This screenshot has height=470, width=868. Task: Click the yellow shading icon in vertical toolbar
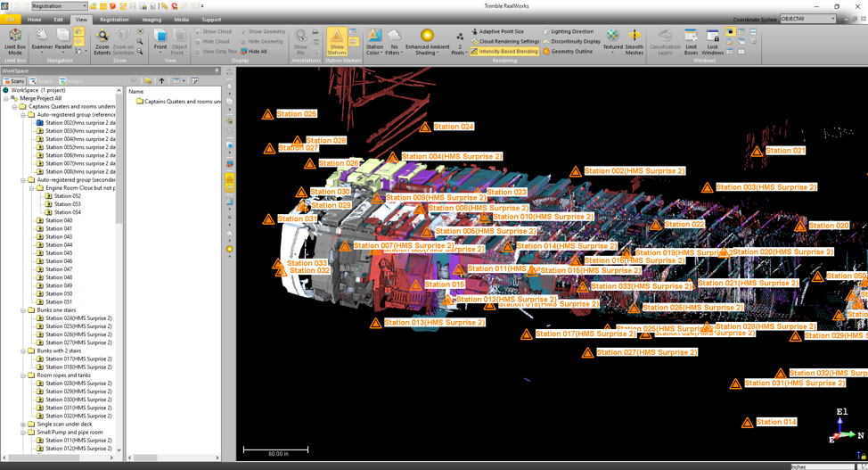coord(229,250)
